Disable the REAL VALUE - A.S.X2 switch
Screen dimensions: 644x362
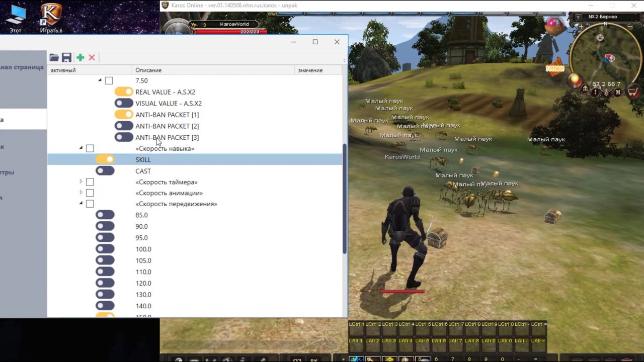pyautogui.click(x=124, y=92)
